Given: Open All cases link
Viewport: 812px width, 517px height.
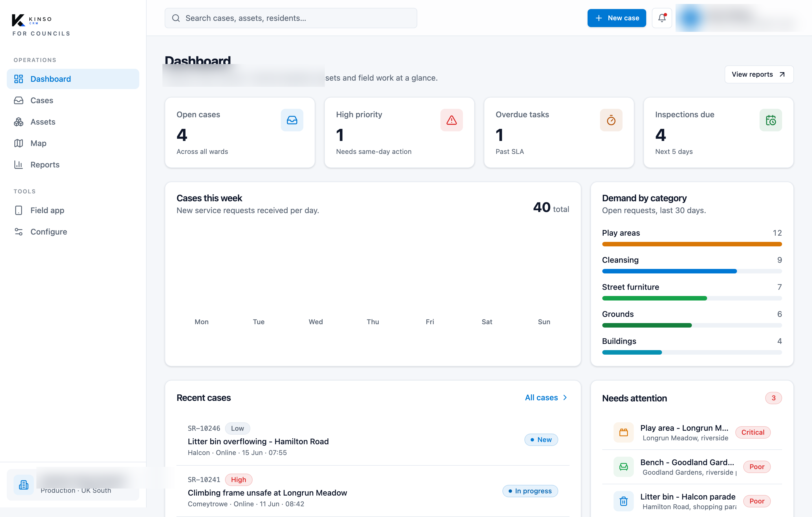Looking at the screenshot, I should tap(546, 397).
